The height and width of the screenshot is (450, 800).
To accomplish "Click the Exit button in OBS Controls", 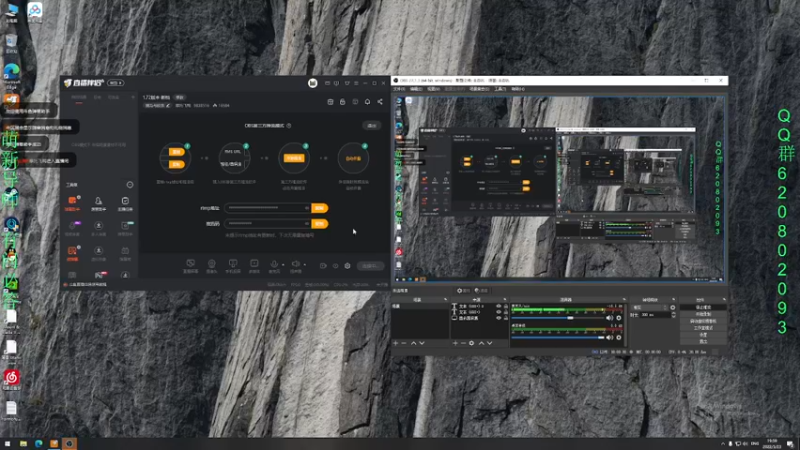I will click(x=703, y=341).
